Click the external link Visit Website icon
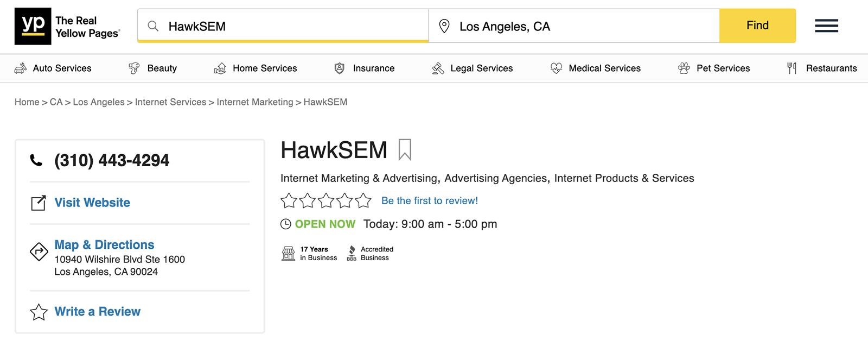The height and width of the screenshot is (346, 868). (38, 203)
